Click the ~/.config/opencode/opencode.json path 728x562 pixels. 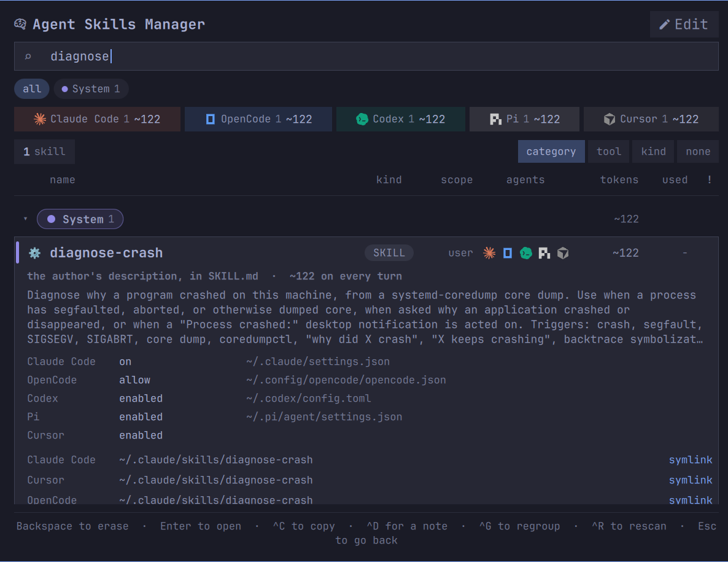tap(346, 380)
